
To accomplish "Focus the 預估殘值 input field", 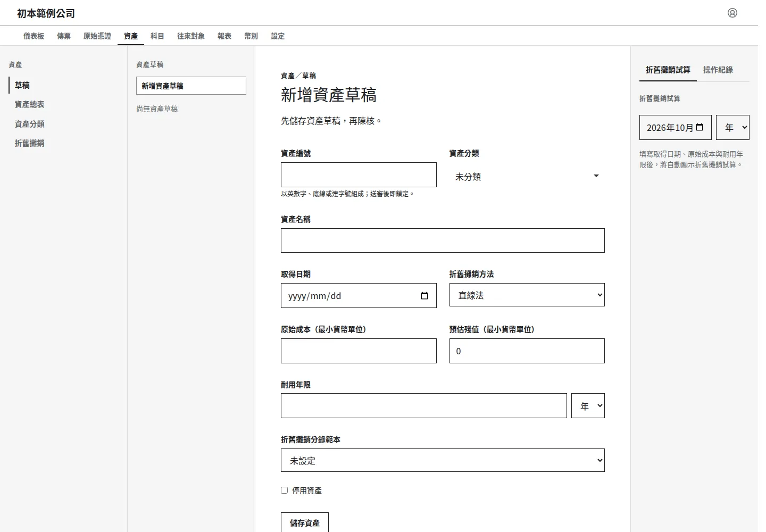I will (527, 351).
